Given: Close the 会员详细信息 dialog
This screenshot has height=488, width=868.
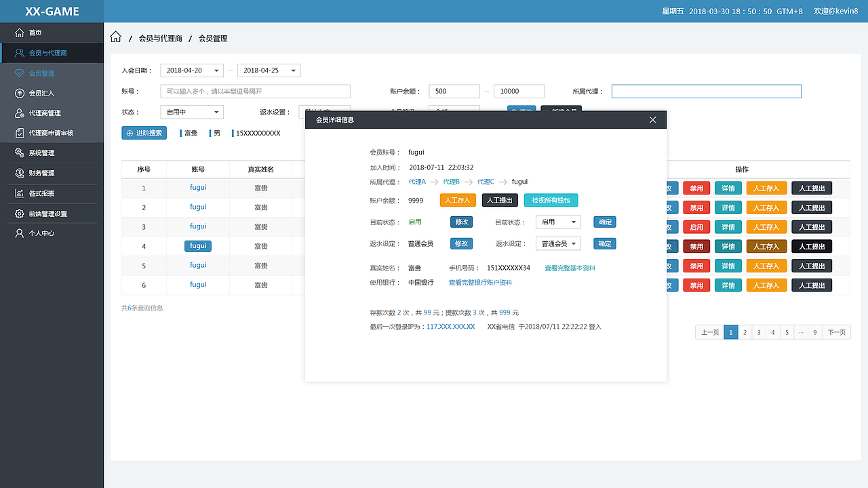Looking at the screenshot, I should pyautogui.click(x=652, y=120).
